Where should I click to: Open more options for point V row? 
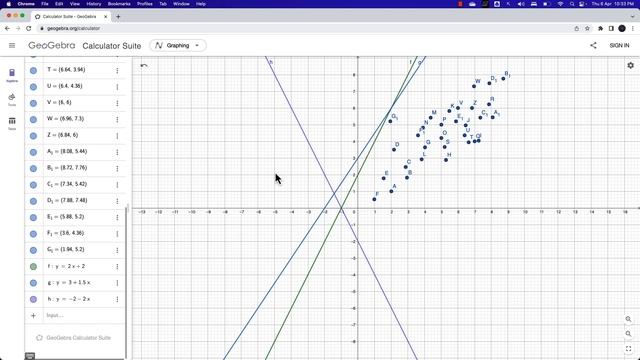click(117, 103)
